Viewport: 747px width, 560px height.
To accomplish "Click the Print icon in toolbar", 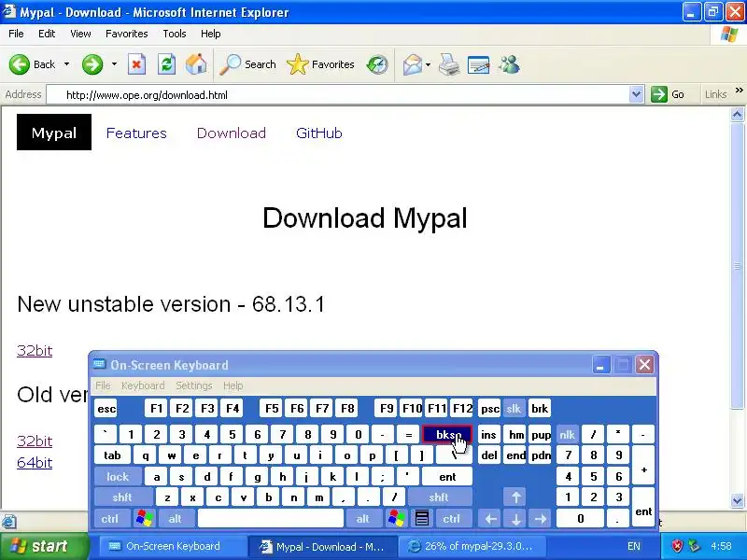I will pyautogui.click(x=449, y=64).
